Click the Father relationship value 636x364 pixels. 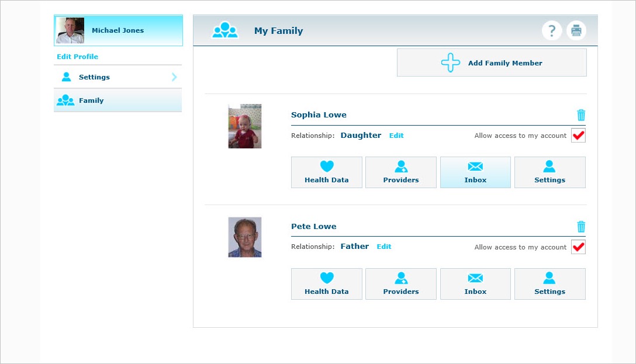354,247
